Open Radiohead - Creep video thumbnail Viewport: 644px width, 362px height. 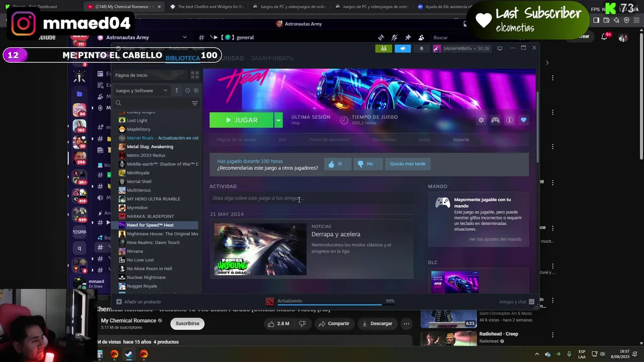click(448, 338)
